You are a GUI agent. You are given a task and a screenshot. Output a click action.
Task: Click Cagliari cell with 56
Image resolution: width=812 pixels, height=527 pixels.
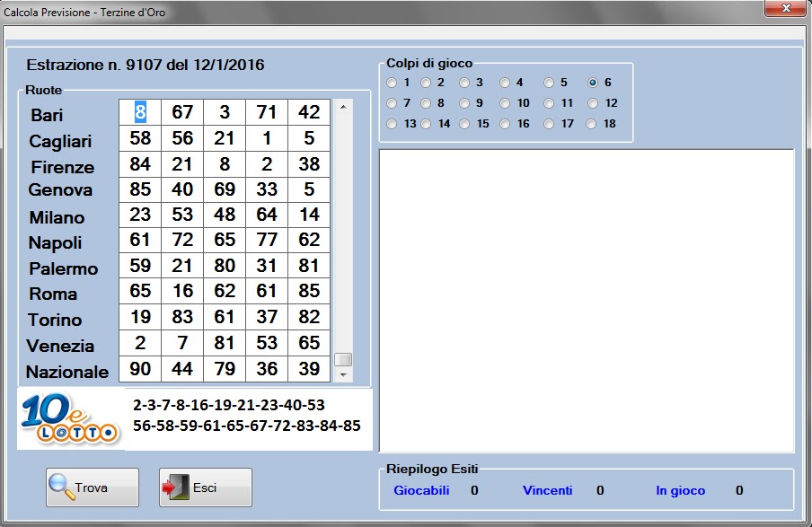pyautogui.click(x=182, y=138)
